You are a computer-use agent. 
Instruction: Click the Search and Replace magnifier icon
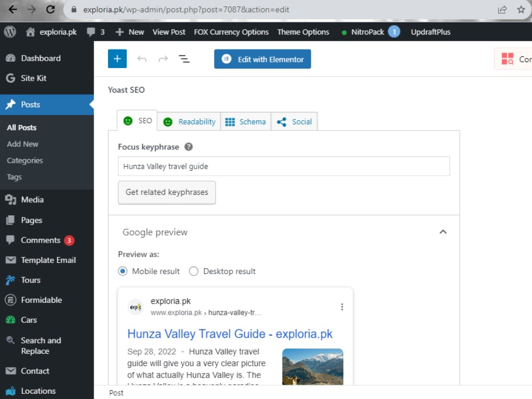click(x=11, y=340)
